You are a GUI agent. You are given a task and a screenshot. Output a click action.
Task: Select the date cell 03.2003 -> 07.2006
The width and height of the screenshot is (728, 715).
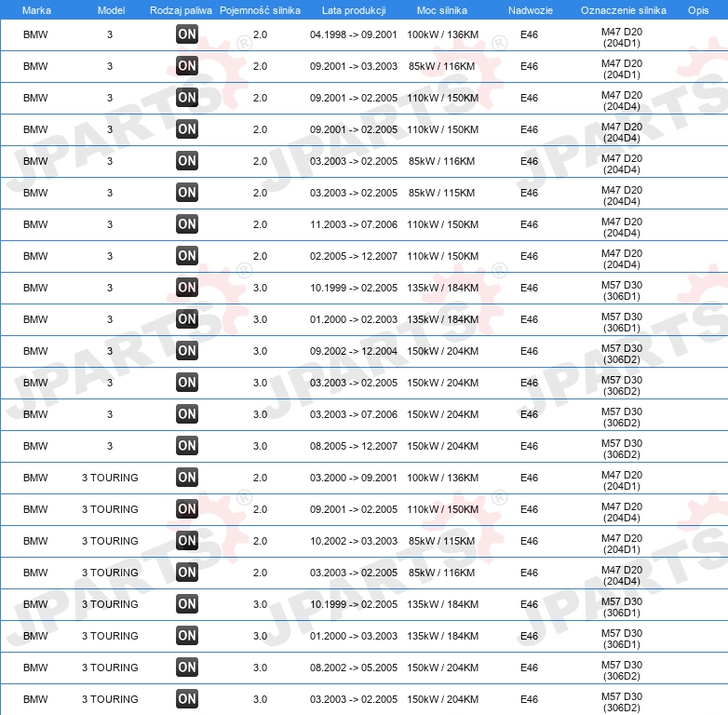pos(354,414)
